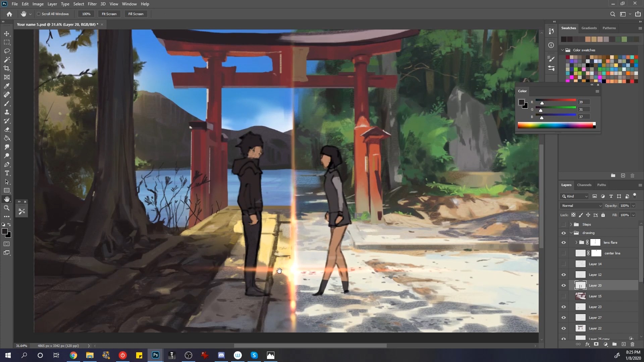Select the Pen tool
Screen dimensions: 644x362
7,165
